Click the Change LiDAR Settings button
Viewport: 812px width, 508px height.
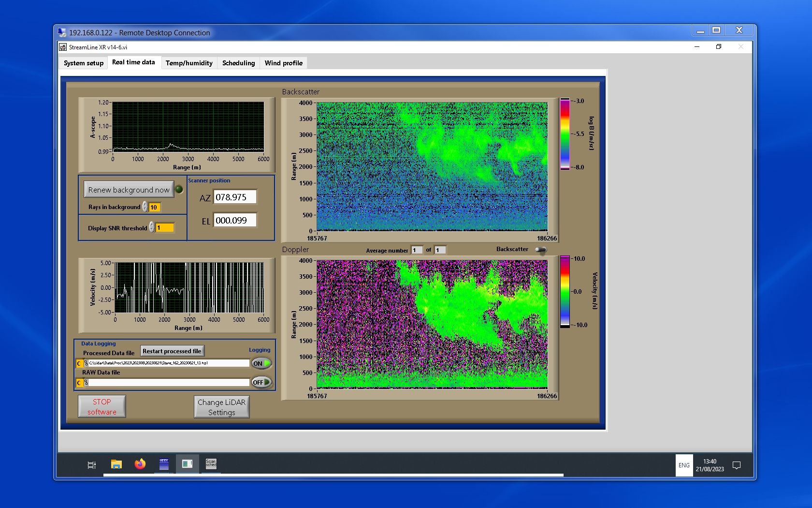click(221, 407)
